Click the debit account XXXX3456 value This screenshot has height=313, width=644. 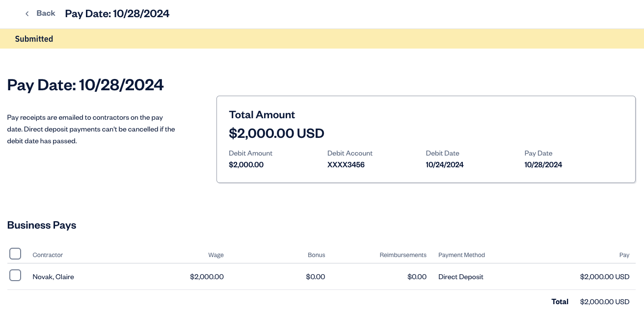(x=346, y=165)
